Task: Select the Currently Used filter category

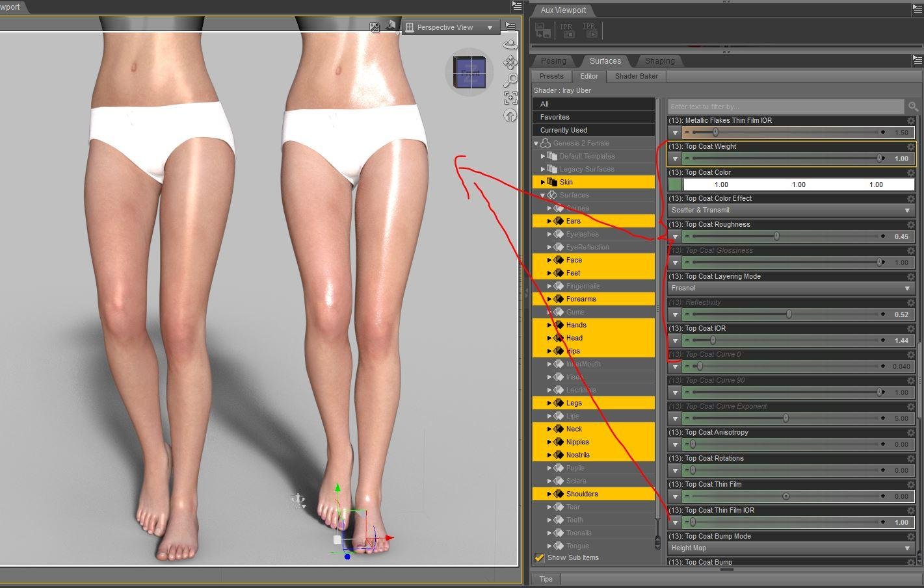Action: (x=594, y=130)
